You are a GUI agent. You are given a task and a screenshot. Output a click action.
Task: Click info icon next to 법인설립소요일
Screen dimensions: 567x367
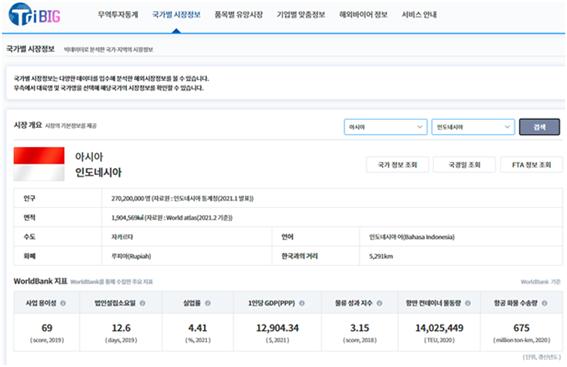tap(142, 303)
